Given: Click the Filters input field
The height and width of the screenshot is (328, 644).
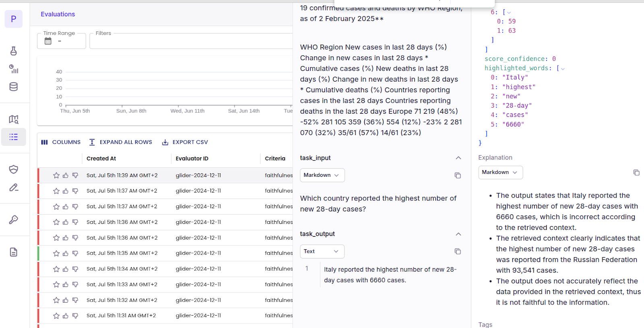Looking at the screenshot, I should click(x=191, y=41).
